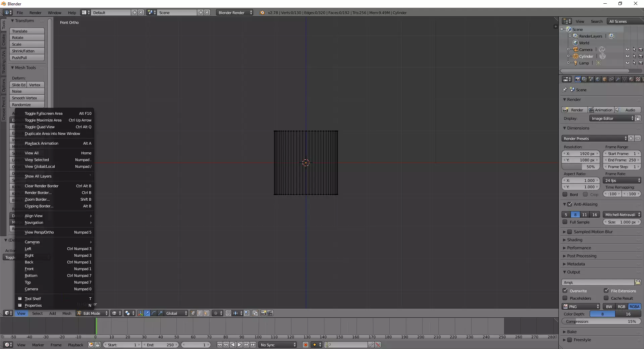
Task: Open the File menu
Action: click(x=20, y=12)
